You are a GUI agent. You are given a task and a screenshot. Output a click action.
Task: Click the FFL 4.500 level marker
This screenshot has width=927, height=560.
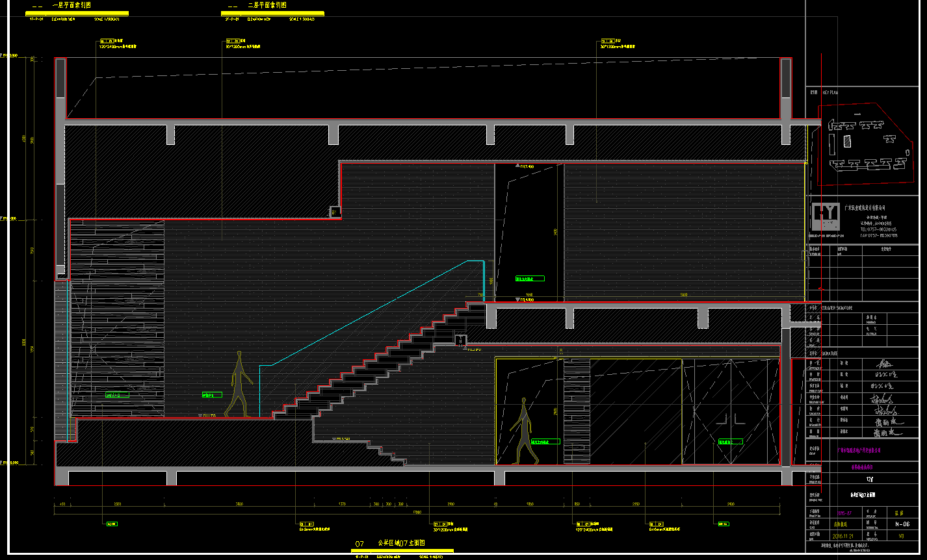[x=525, y=300]
